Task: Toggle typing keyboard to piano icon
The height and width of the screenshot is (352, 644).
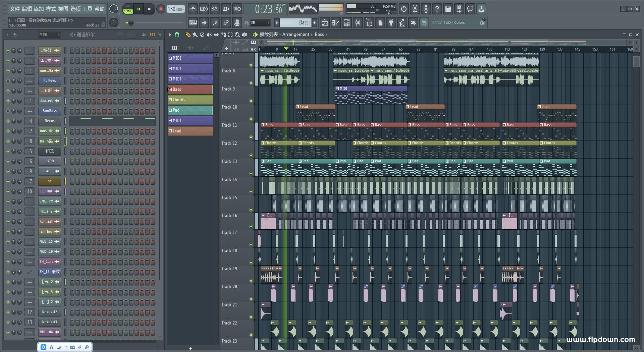Action: [193, 23]
